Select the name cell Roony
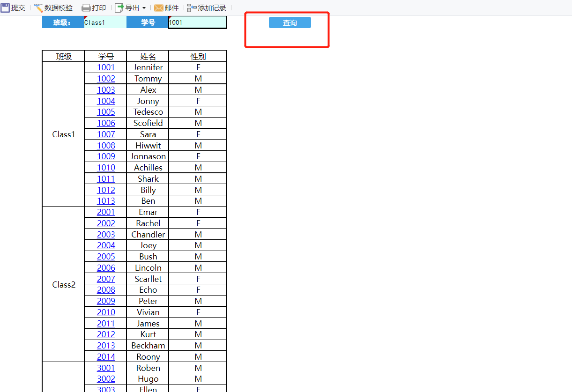 point(148,357)
